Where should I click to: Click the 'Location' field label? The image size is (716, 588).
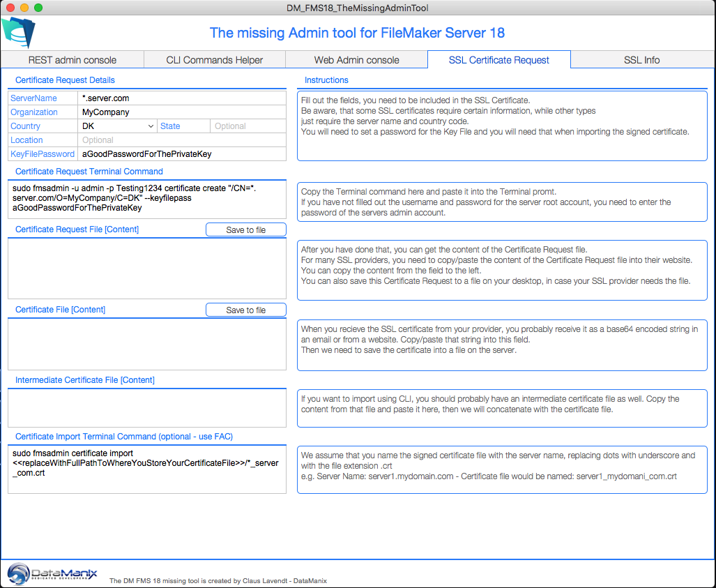tap(26, 140)
